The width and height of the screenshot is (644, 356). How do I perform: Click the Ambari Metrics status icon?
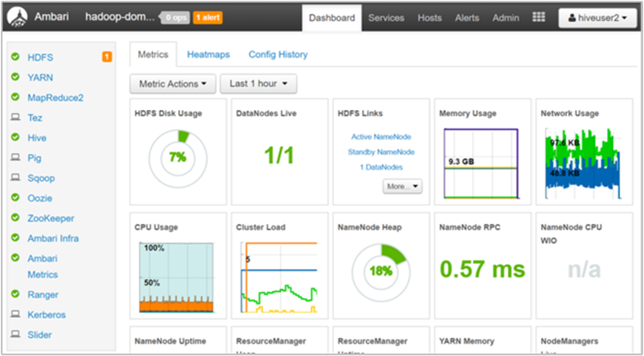point(16,258)
